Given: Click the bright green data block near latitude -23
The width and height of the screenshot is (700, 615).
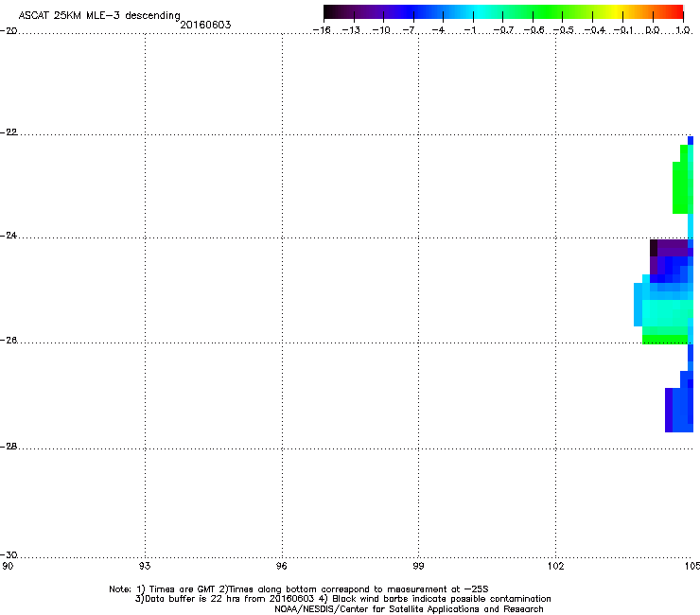Looking at the screenshot, I should pyautogui.click(x=680, y=187).
